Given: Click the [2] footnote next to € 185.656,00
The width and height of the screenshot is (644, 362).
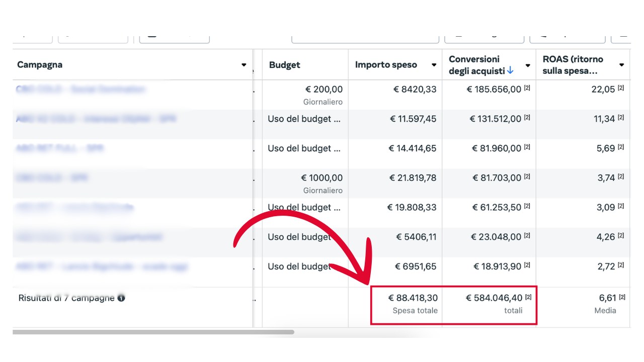Looking at the screenshot, I should click(527, 88).
